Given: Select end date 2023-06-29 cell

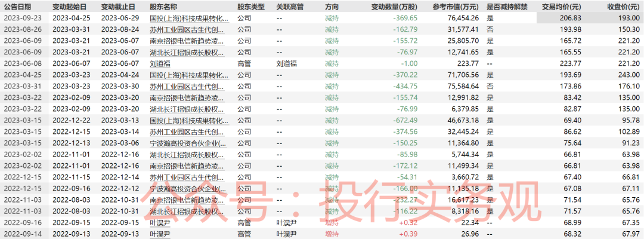Looking at the screenshot, I should [x=120, y=18].
